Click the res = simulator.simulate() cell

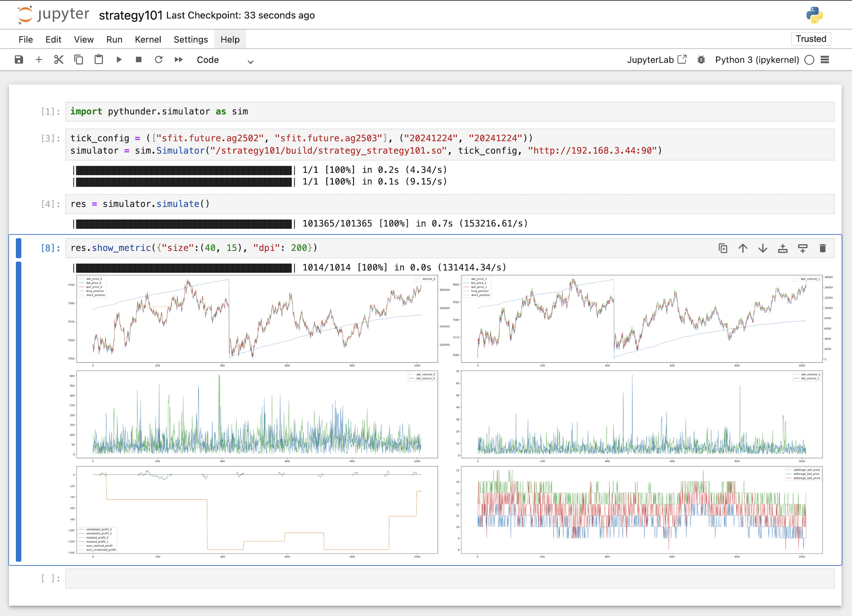click(x=450, y=204)
